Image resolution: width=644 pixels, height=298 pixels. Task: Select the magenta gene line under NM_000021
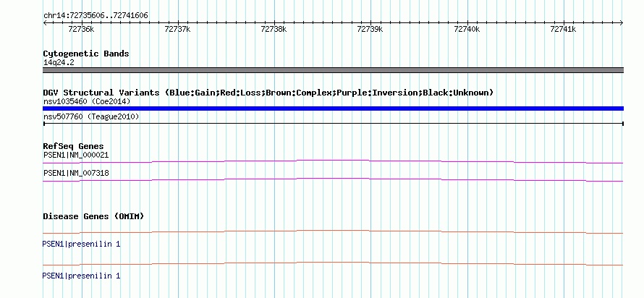click(x=333, y=161)
